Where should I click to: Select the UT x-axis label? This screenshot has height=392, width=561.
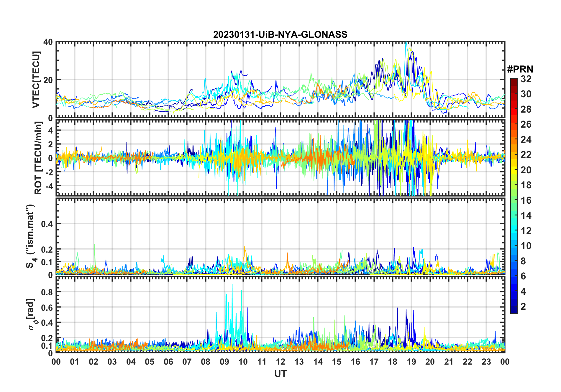coord(280,374)
